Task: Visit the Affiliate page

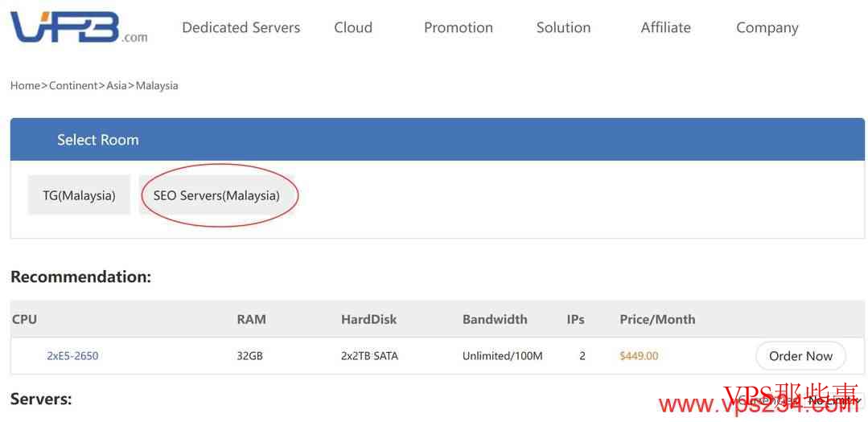Action: pos(666,27)
